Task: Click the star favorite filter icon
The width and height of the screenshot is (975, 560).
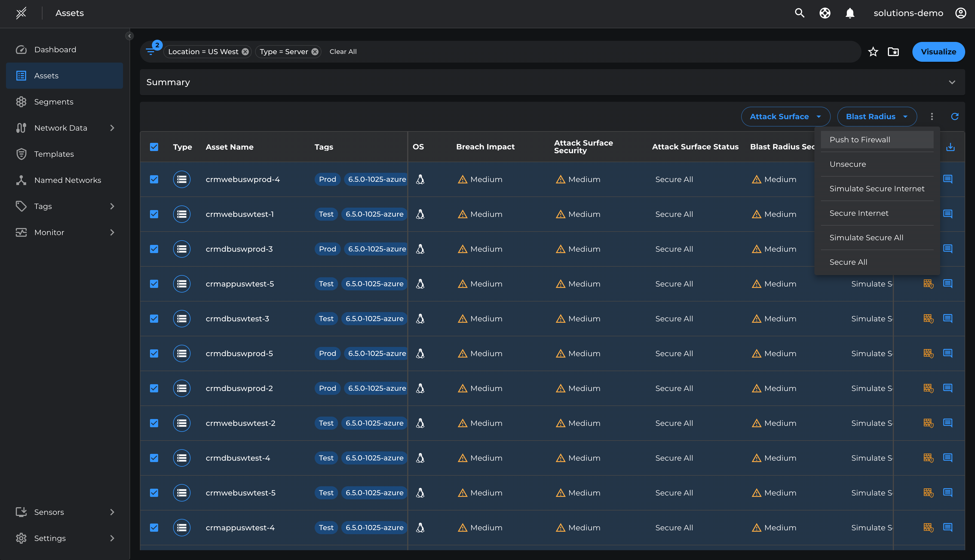Action: (873, 51)
